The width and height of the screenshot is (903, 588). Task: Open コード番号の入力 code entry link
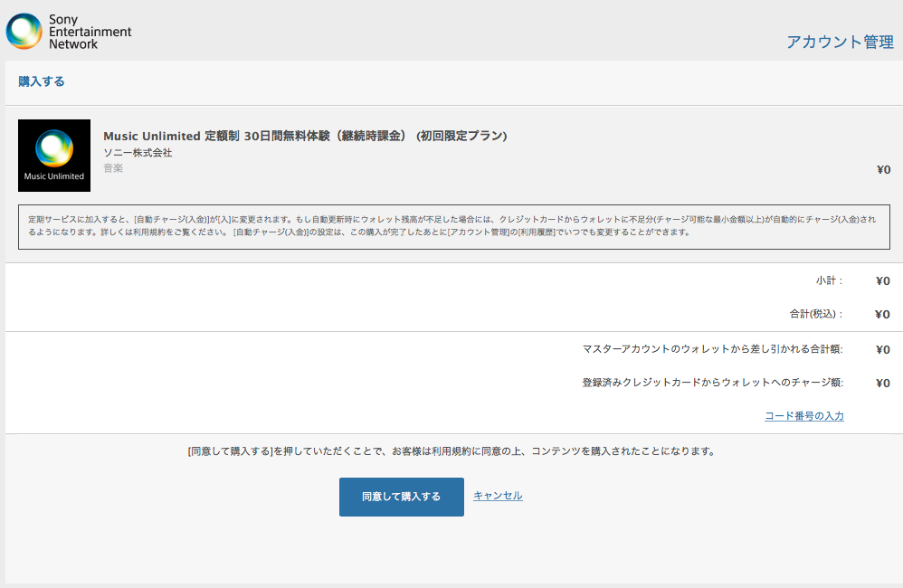coord(804,416)
